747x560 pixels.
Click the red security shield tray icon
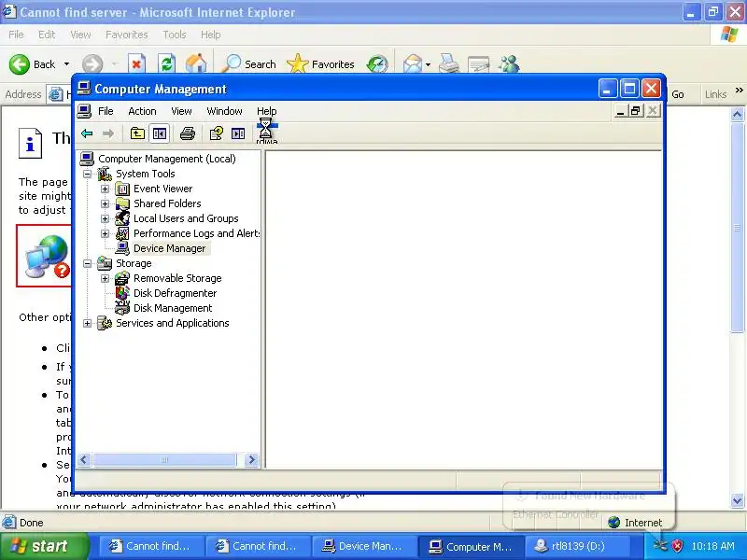tap(677, 545)
